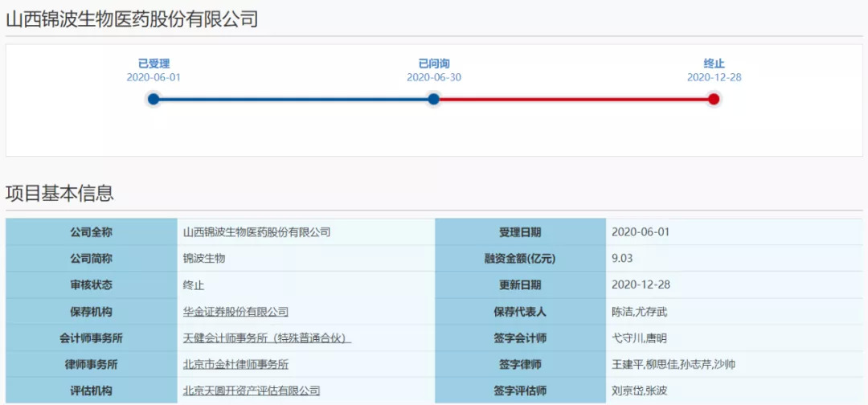The width and height of the screenshot is (868, 405).
Task: Click the 融资金额(亿元) header cell
Action: click(520, 259)
